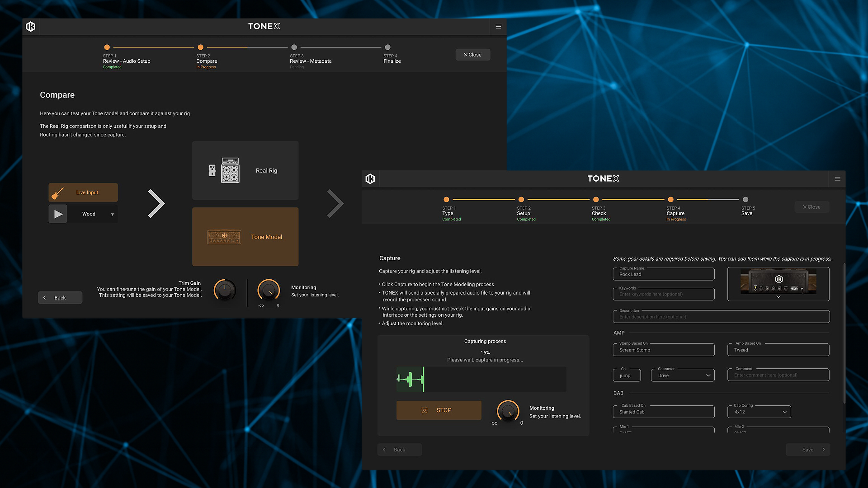
Task: Click the amp head icon on Tone Model
Action: point(224,237)
